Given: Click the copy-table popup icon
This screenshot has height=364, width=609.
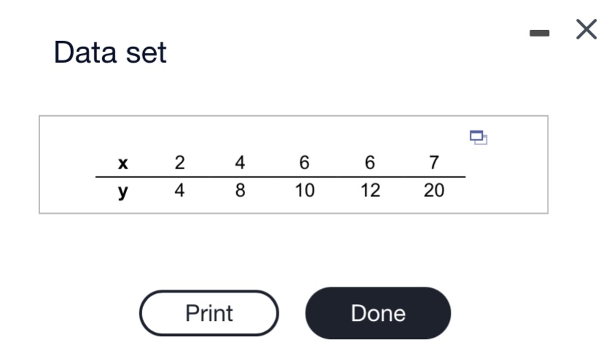Looking at the screenshot, I should [478, 138].
